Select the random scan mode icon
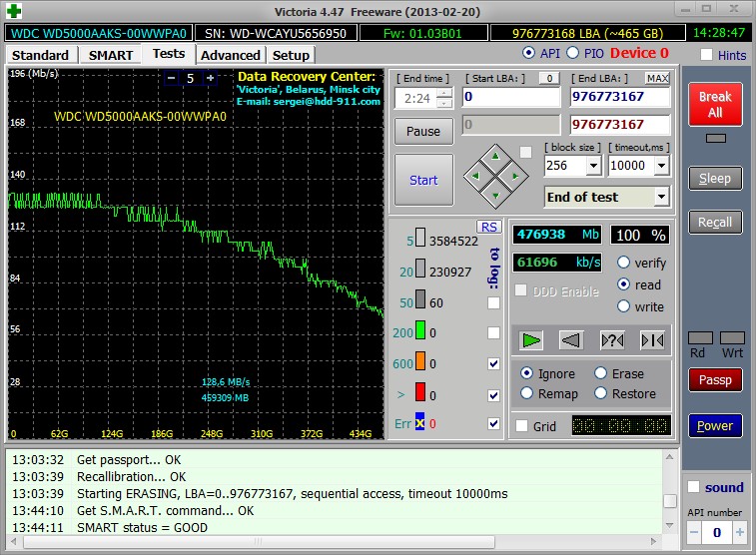Image resolution: width=756 pixels, height=555 pixels. 612,340
